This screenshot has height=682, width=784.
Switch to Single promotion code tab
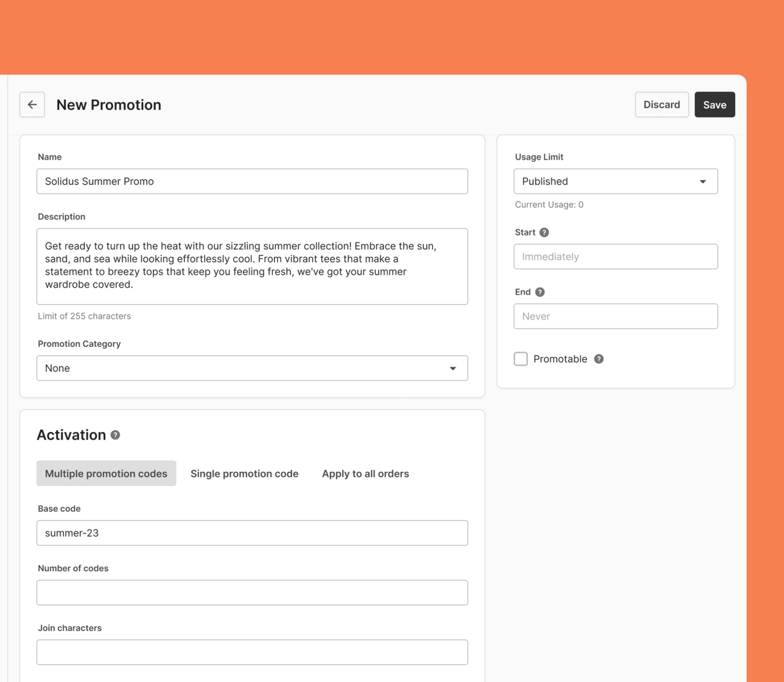click(244, 473)
